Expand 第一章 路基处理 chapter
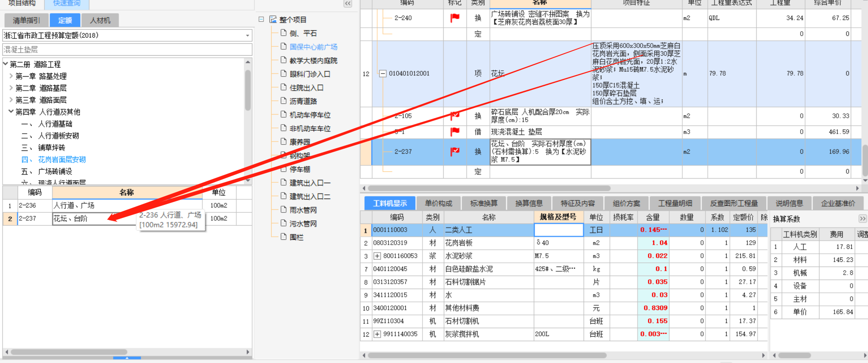The image size is (868, 363). (x=11, y=76)
